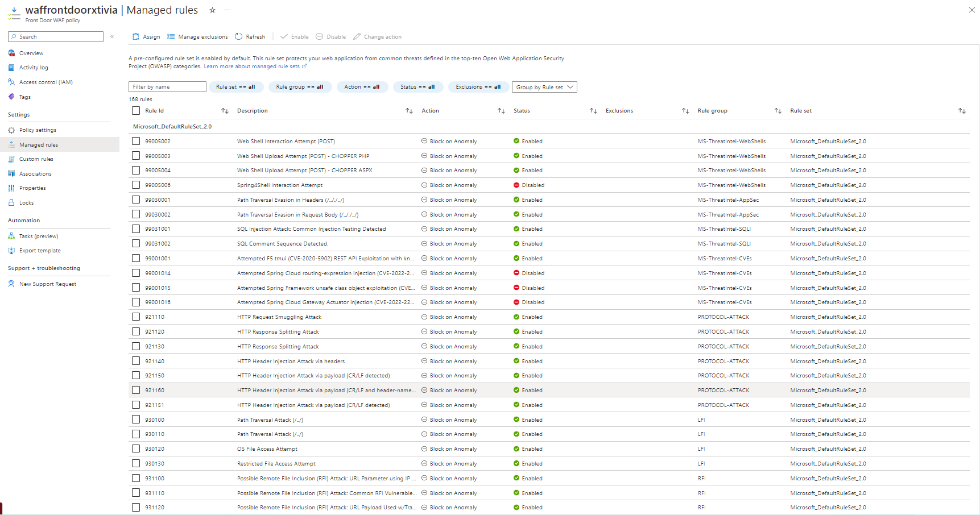Open Locks in the sidebar
This screenshot has height=515, width=980.
[x=26, y=203]
